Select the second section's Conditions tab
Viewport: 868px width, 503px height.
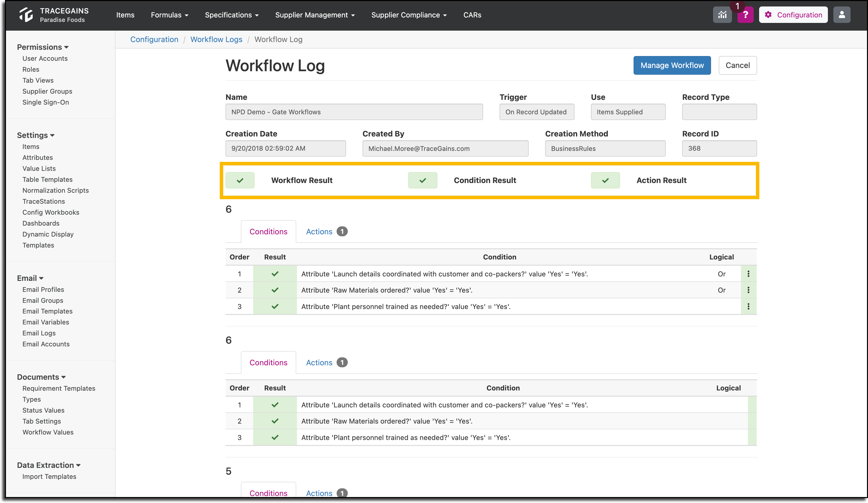268,362
